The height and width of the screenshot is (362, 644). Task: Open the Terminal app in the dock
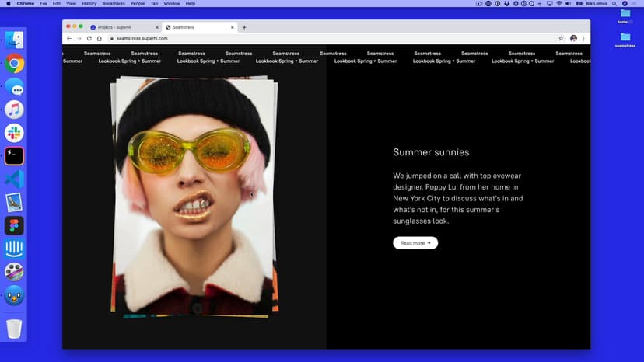(x=14, y=156)
